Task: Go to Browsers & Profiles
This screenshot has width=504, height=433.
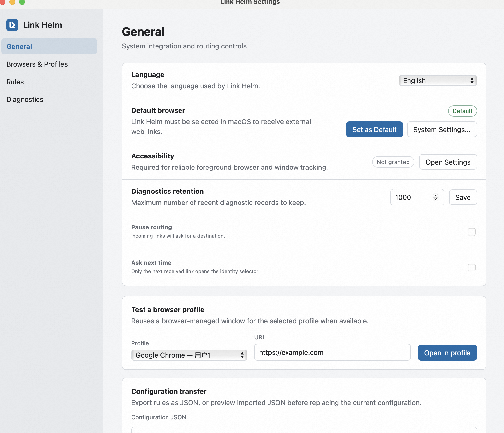Action: tap(37, 64)
